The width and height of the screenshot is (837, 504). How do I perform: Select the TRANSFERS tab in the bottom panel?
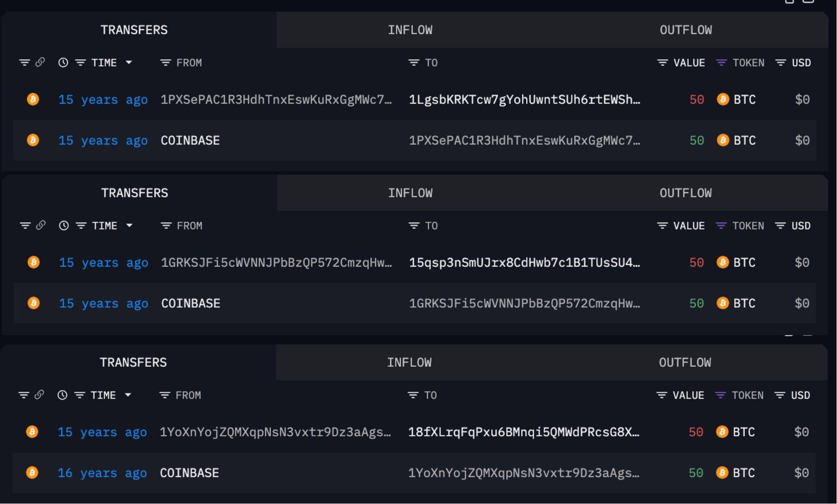pos(133,363)
